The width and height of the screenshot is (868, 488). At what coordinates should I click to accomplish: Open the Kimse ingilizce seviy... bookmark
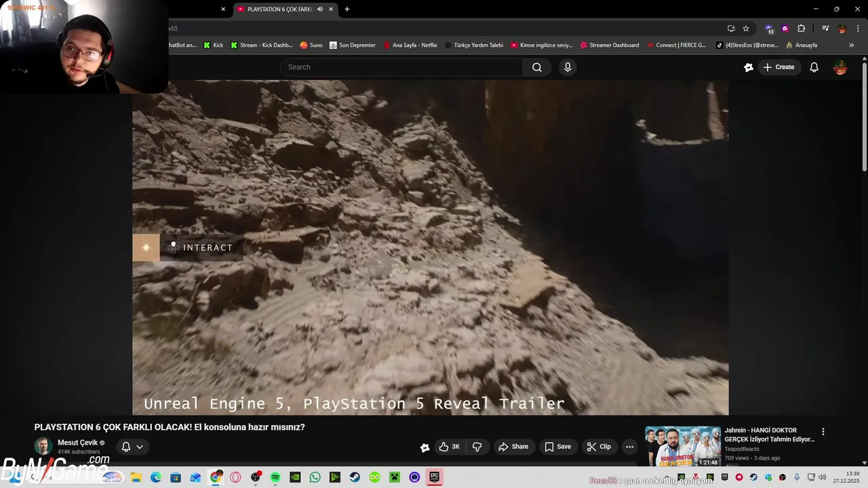tap(541, 45)
